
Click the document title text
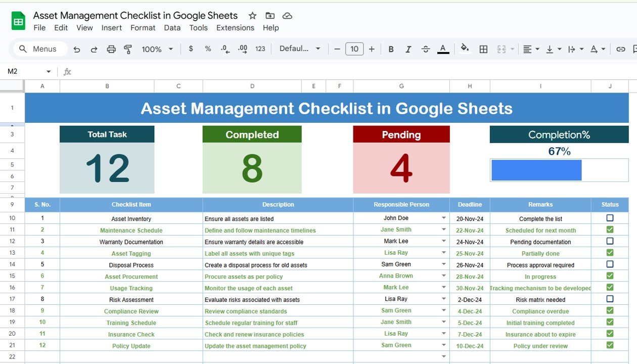135,16
